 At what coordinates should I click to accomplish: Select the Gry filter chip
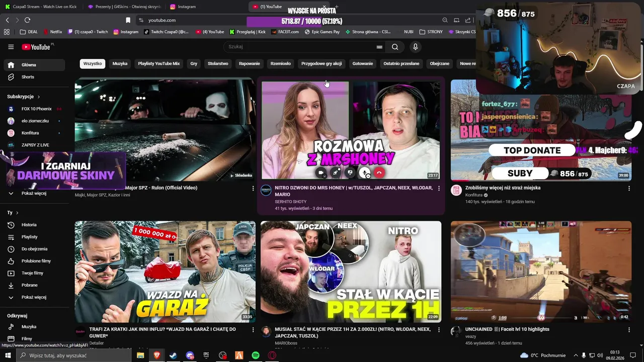pyautogui.click(x=194, y=64)
